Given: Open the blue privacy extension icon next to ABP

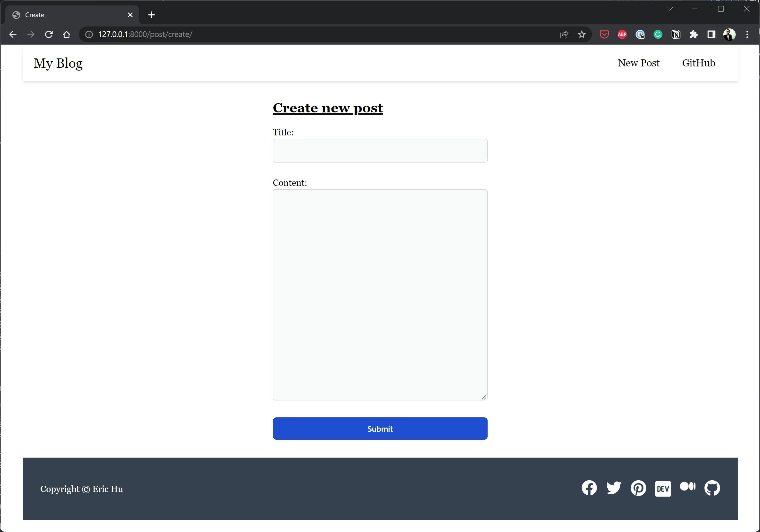Looking at the screenshot, I should click(x=640, y=34).
